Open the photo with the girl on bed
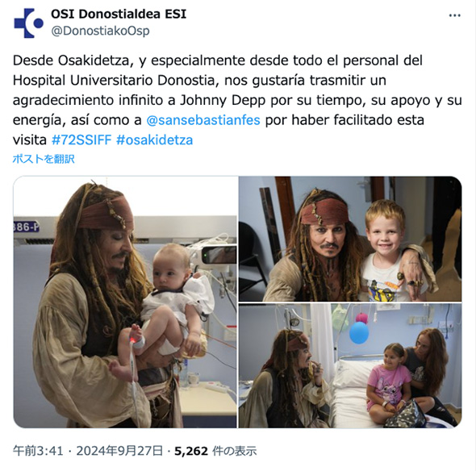This screenshot has height=471, width=476. (350, 365)
